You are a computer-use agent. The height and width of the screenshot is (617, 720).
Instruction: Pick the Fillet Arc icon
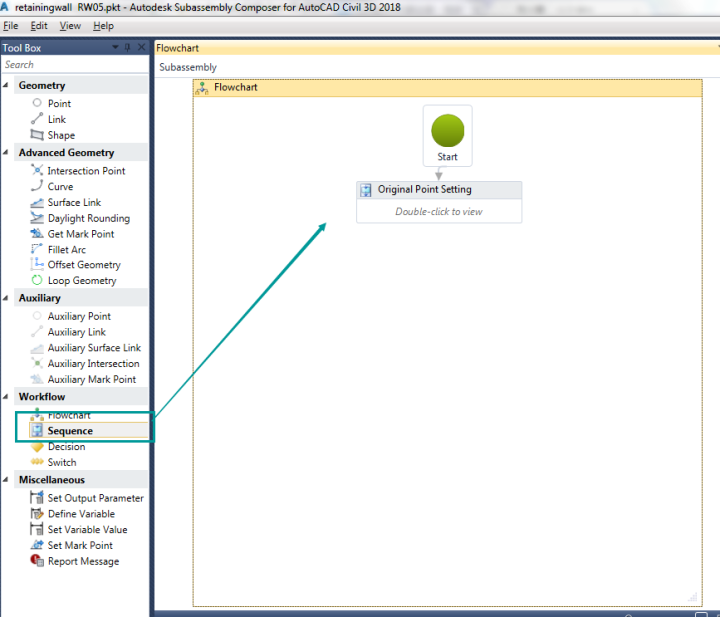pos(37,249)
